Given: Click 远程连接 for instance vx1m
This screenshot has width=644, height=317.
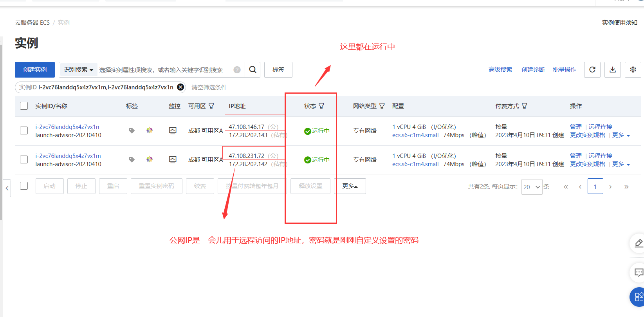Looking at the screenshot, I should [x=601, y=156].
